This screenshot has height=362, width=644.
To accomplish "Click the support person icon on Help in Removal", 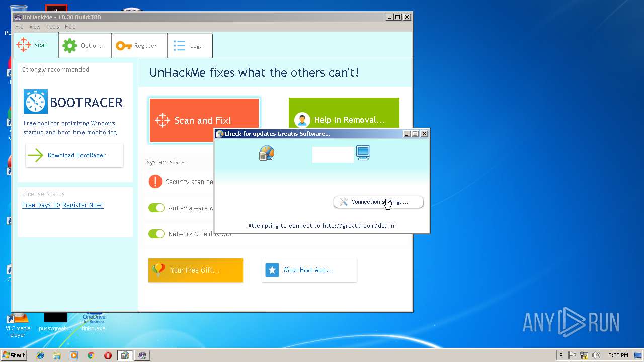I will tap(302, 120).
